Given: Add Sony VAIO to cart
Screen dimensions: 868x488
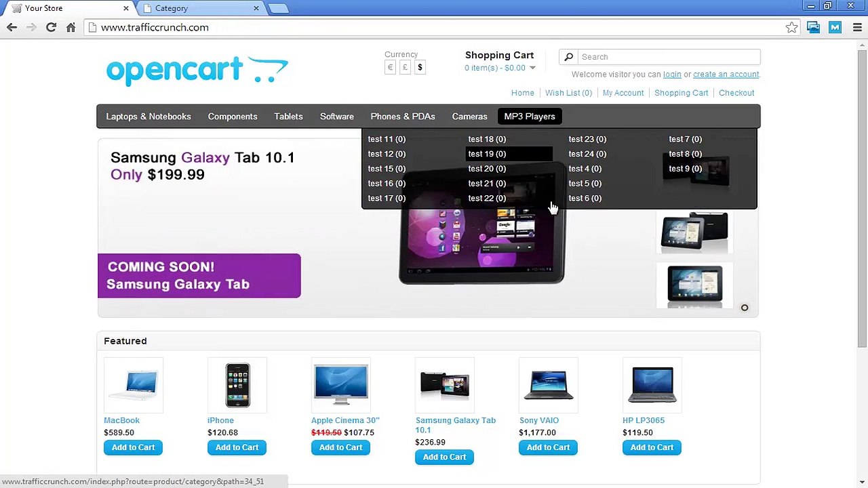Looking at the screenshot, I should point(548,447).
